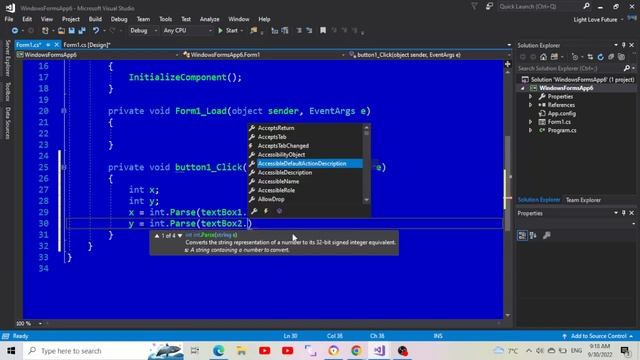
Task: Toggle auto-hide pin on Solution Explorer
Action: (623, 45)
